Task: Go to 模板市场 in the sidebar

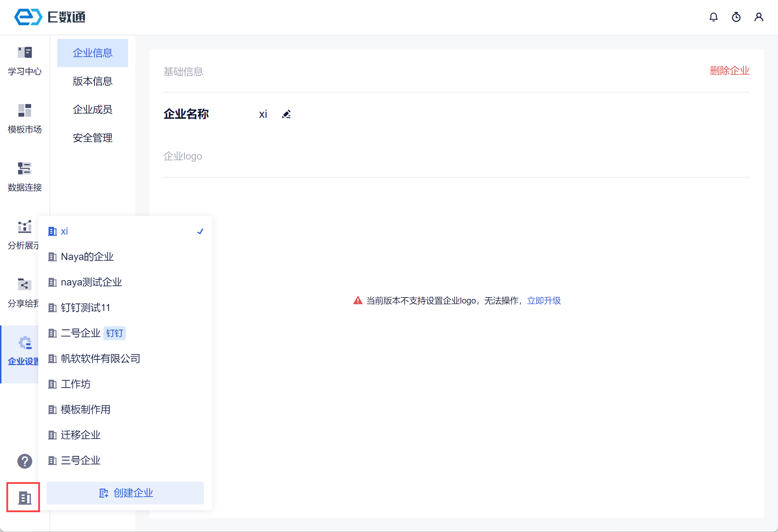Action: point(25,119)
